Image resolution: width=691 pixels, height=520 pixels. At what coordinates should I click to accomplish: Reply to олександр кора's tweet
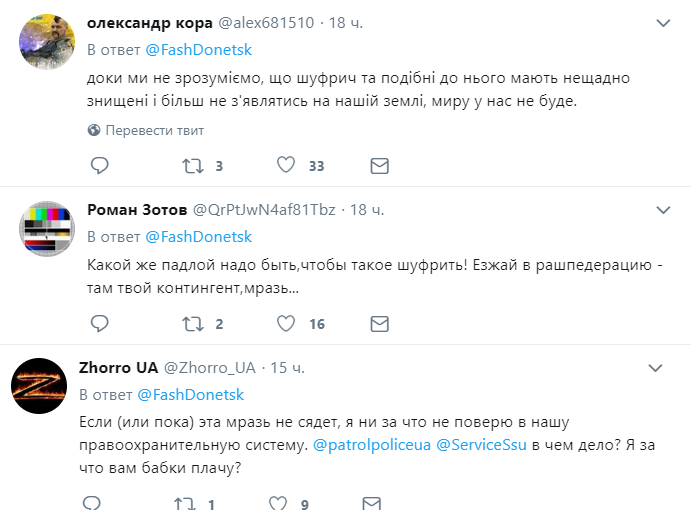tap(99, 165)
